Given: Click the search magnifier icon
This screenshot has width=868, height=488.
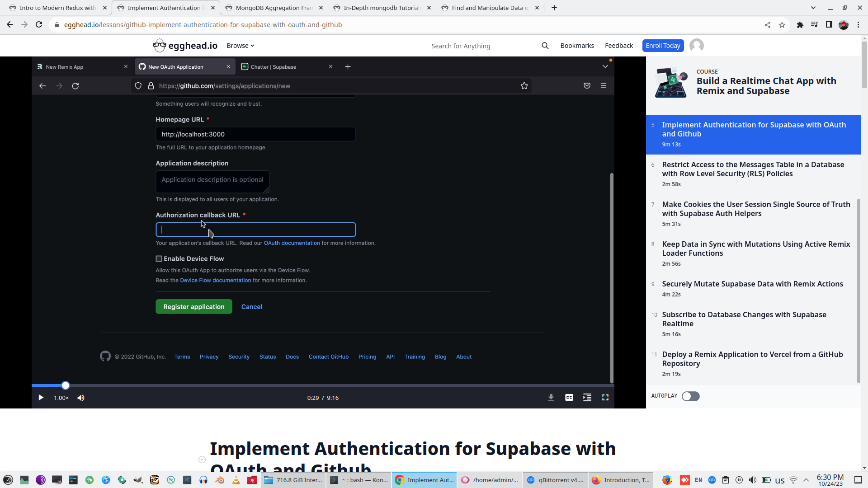Looking at the screenshot, I should pyautogui.click(x=545, y=46).
